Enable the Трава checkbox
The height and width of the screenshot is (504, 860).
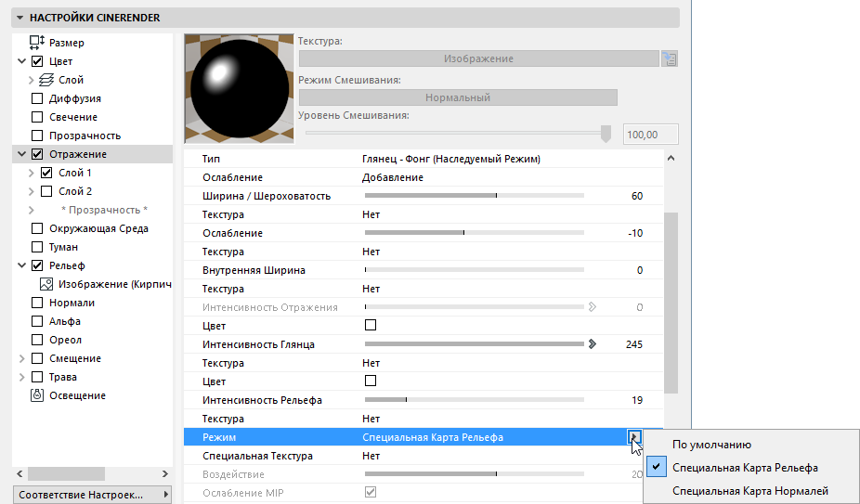37,377
